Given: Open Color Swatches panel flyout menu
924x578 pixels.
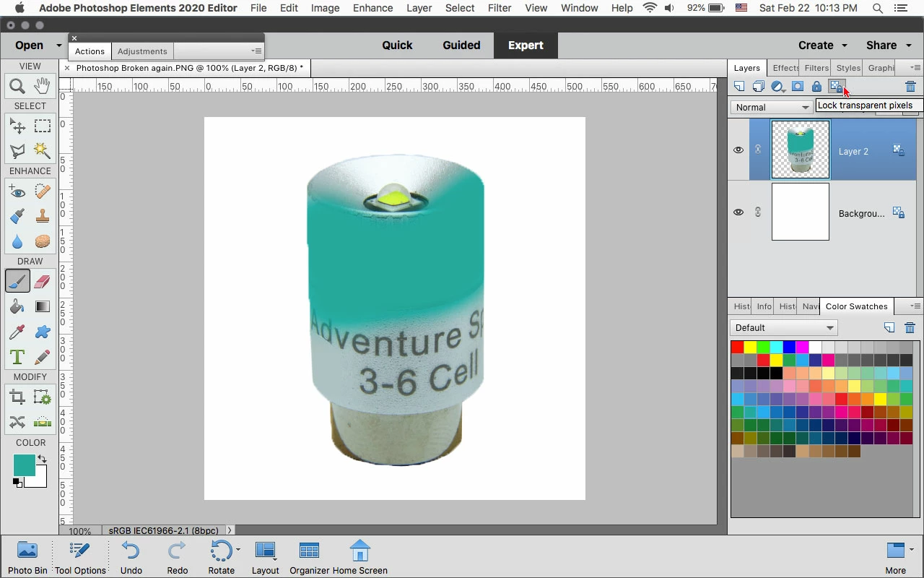Looking at the screenshot, I should (915, 306).
